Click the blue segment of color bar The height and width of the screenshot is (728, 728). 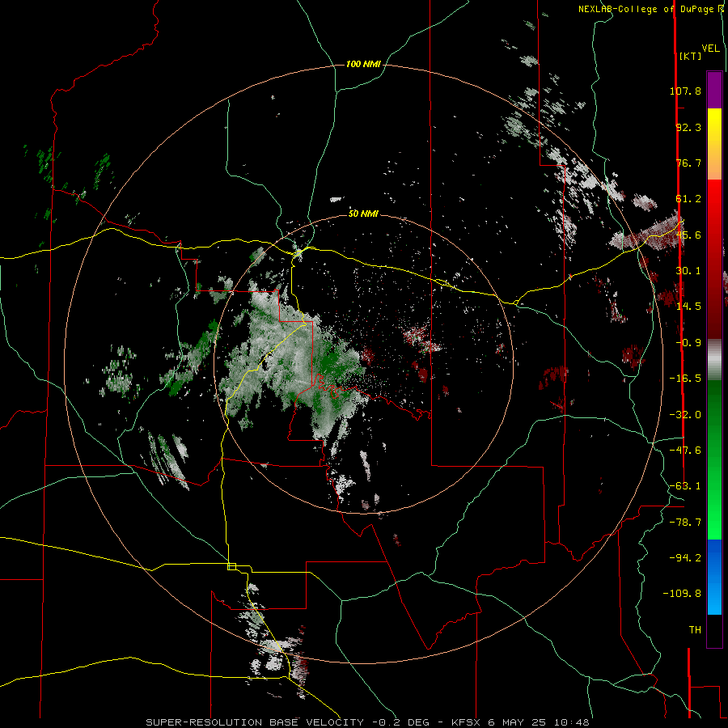point(714,577)
